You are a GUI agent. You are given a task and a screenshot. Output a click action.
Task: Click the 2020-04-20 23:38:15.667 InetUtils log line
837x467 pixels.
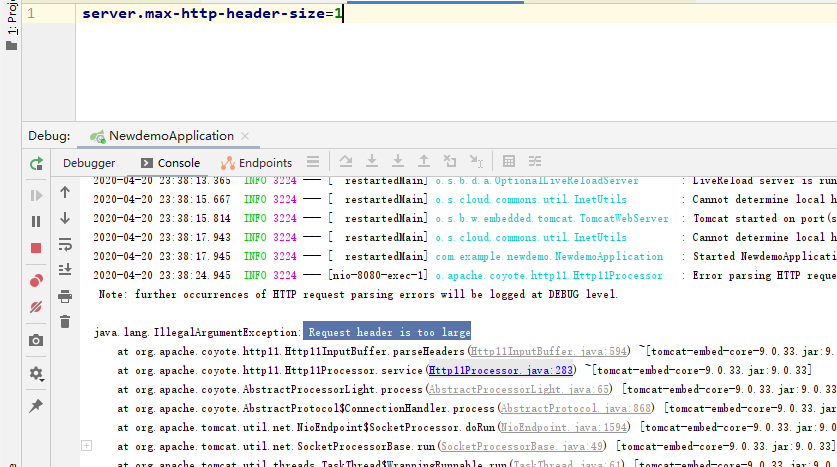(464, 200)
